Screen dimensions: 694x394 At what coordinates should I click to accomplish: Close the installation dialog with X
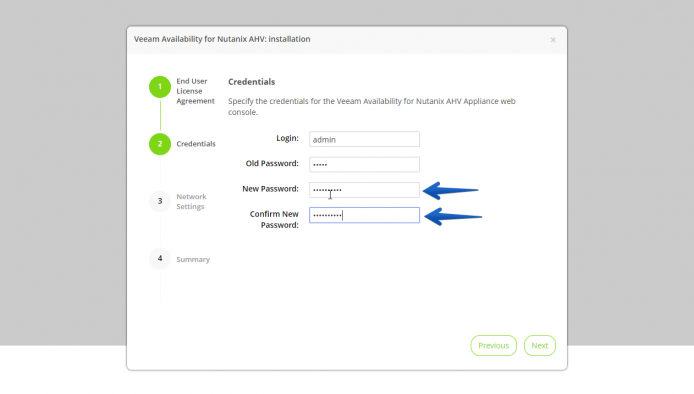553,40
